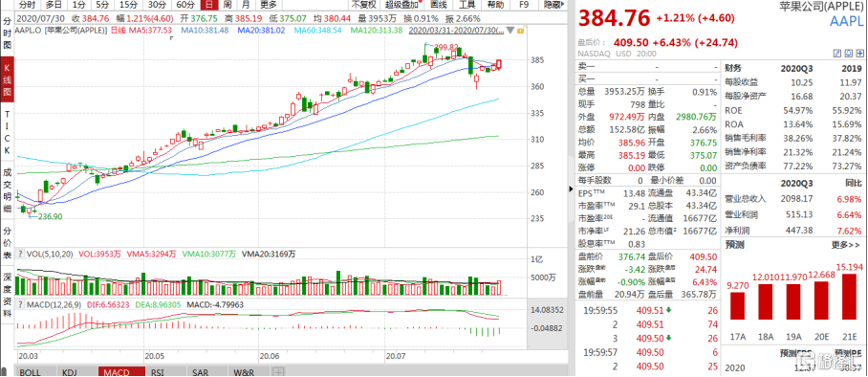Image resolution: width=868 pixels, height=377 pixels.
Task: Click the MACD indicator help question mark
Action: click(x=20, y=304)
